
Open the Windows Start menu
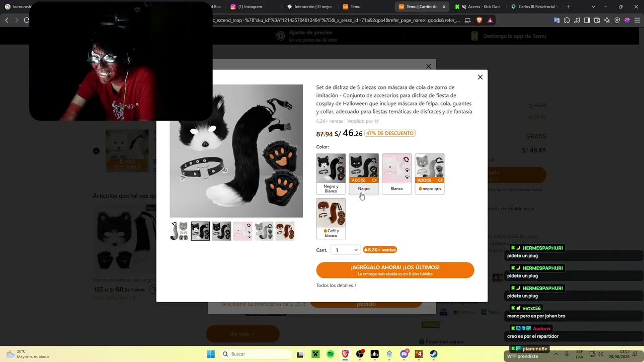click(211, 354)
